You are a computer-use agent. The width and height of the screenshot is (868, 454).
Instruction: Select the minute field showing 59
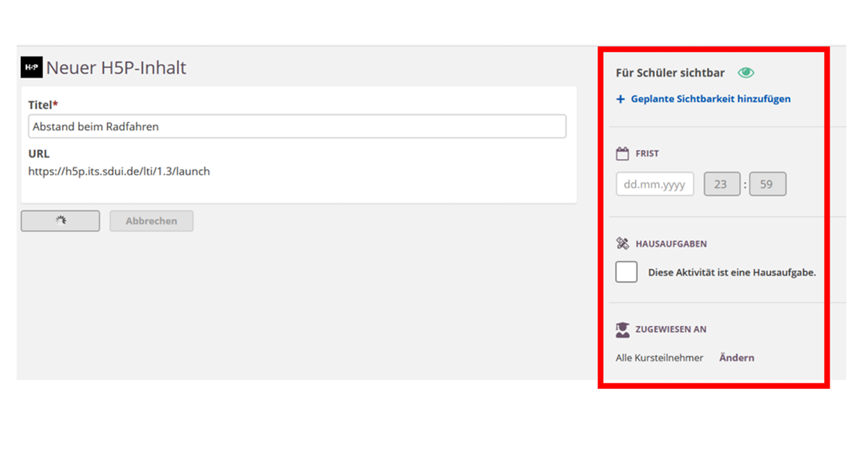pos(767,184)
